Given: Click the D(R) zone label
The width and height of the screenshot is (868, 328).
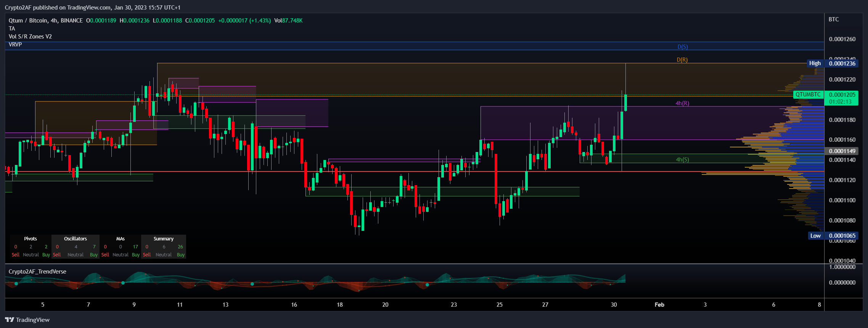Looking at the screenshot, I should pos(682,60).
